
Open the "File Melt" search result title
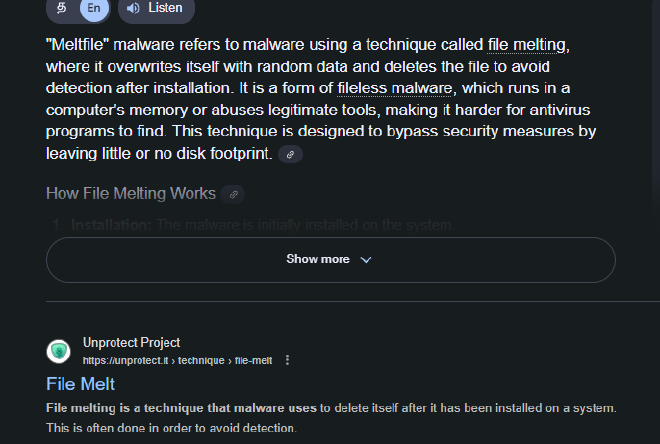tap(81, 383)
